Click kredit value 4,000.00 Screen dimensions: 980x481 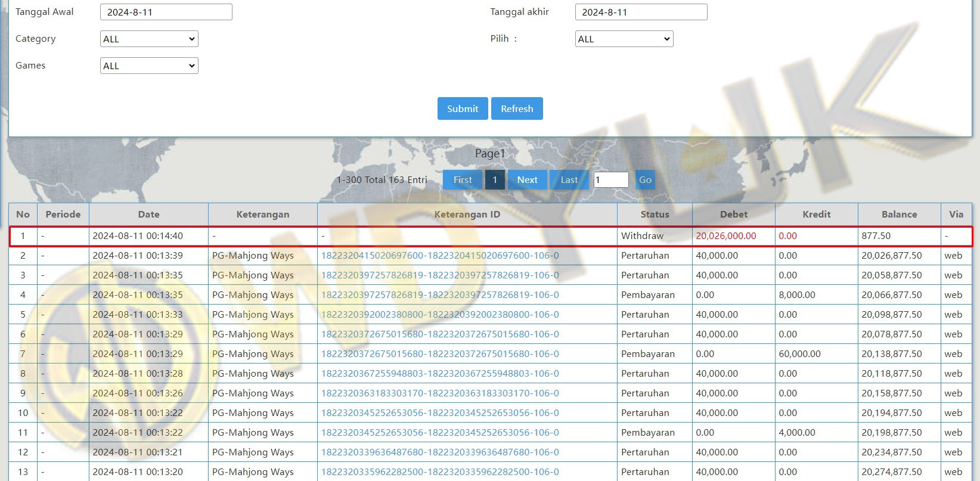point(797,432)
